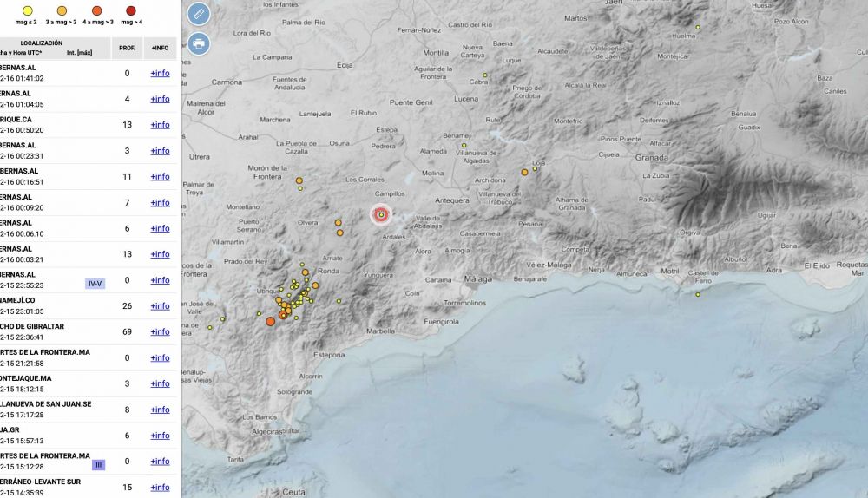868x498 pixels.
Task: Click the LOCALIZACIÓN column header
Action: point(42,43)
